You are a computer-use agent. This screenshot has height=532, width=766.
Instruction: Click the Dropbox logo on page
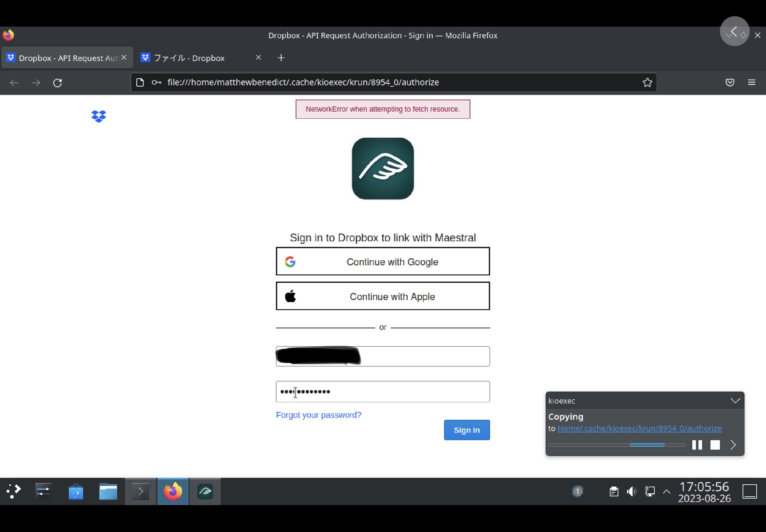click(98, 116)
